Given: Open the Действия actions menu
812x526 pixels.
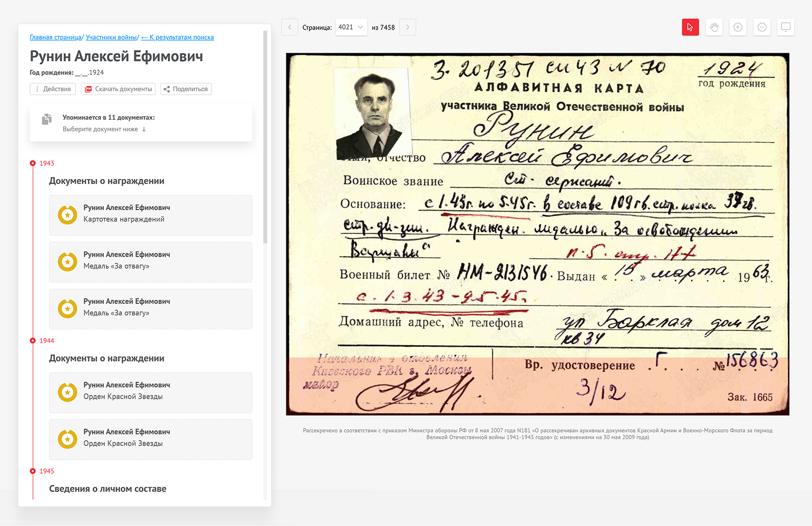Looking at the screenshot, I should point(53,89).
